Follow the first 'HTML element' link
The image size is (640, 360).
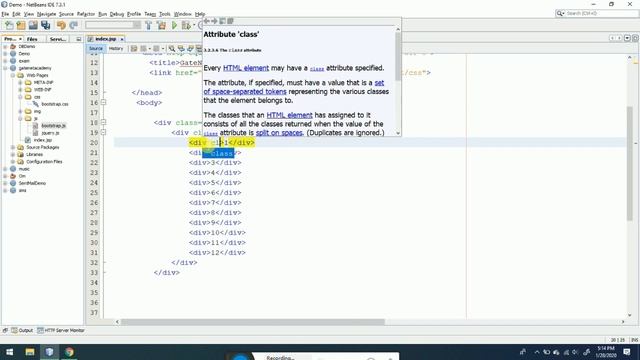click(246, 68)
